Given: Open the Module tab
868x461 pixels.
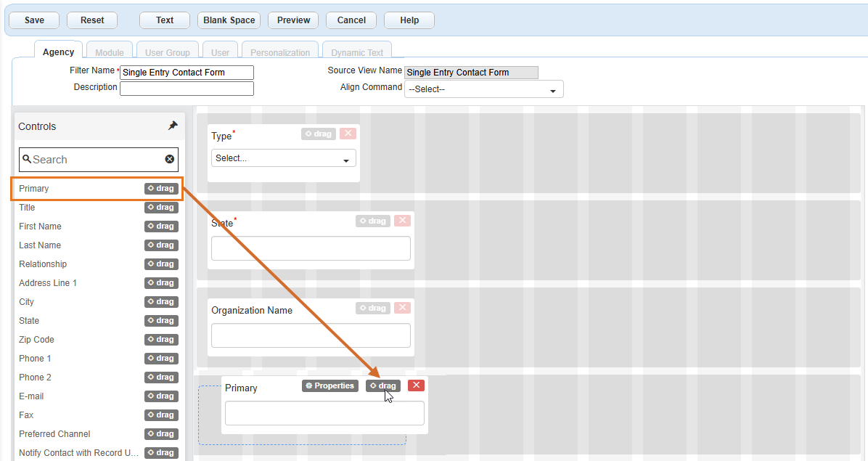Looking at the screenshot, I should (110, 53).
